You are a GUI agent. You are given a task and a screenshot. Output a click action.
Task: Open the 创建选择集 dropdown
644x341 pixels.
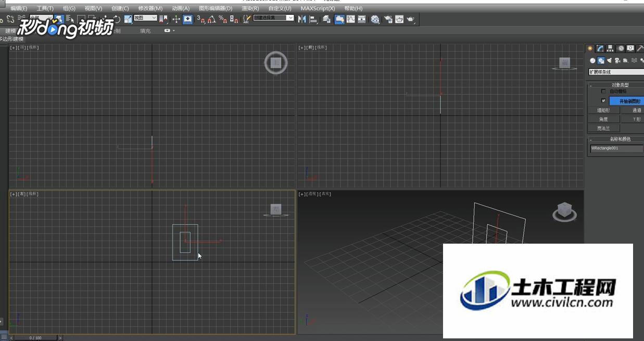(x=273, y=18)
